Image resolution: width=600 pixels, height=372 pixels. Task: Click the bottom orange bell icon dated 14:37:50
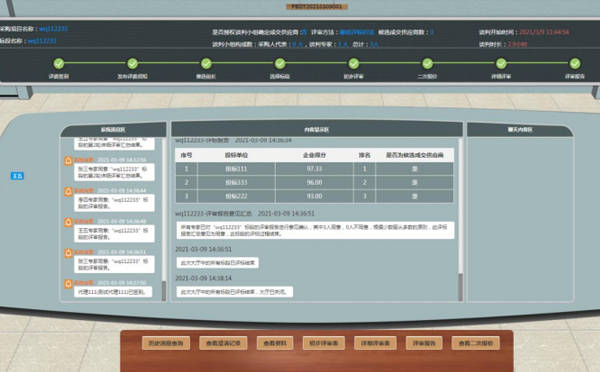pos(68,284)
